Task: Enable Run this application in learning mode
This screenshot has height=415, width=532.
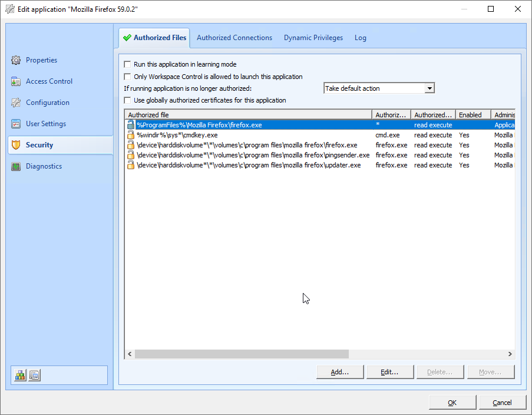Action: click(127, 64)
